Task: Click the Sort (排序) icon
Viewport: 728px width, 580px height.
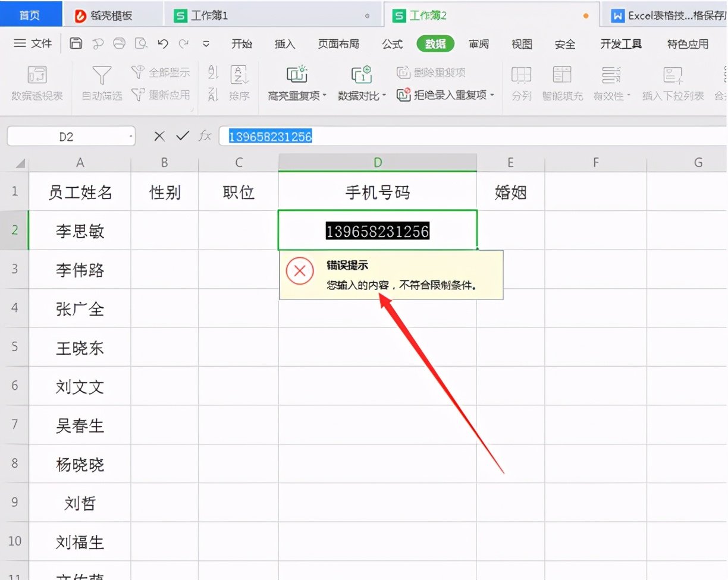Action: (239, 75)
